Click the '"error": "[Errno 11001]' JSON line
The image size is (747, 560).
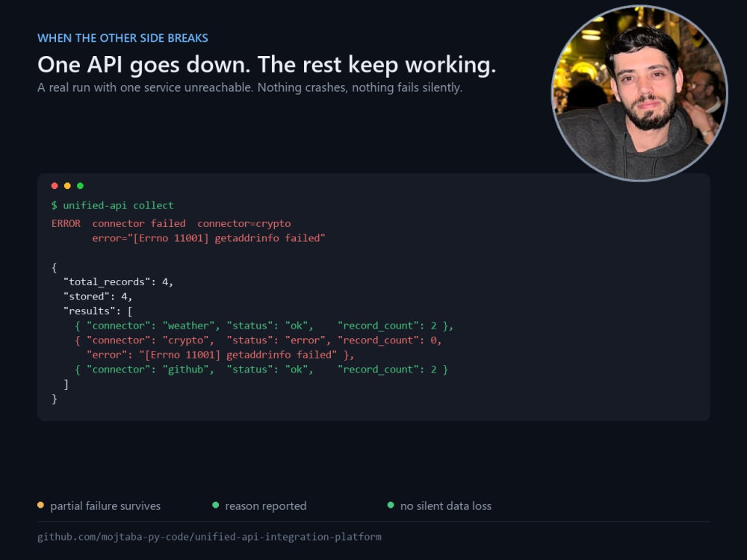[220, 355]
